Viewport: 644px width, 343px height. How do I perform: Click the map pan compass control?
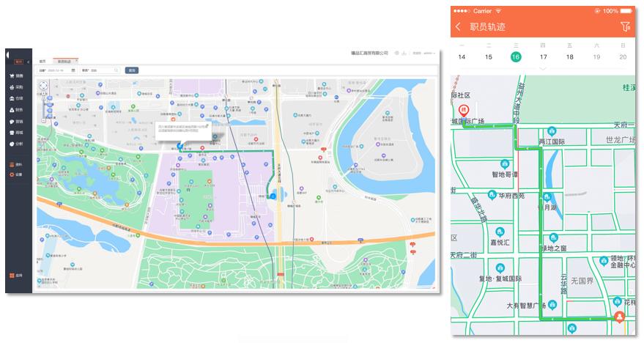pos(43,86)
